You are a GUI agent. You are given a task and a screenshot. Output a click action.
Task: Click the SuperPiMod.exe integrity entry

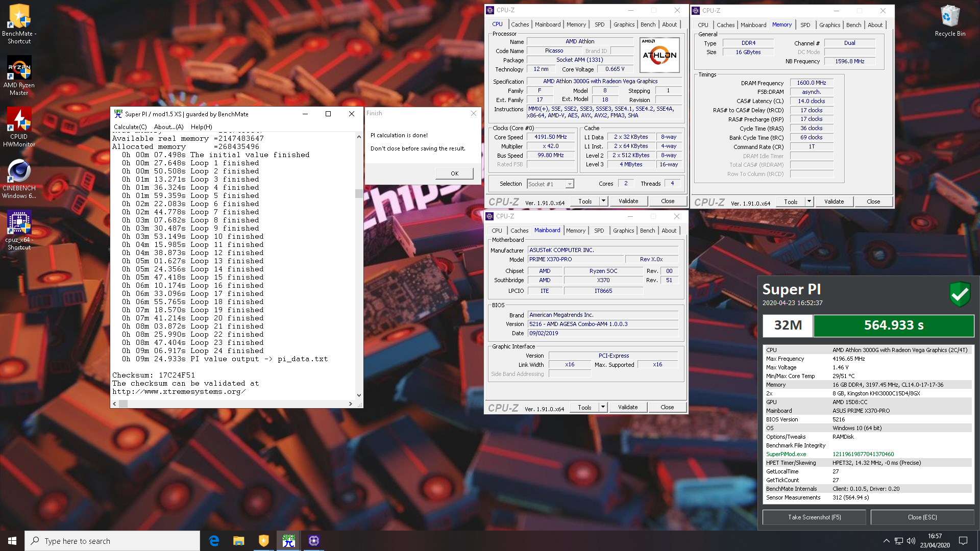pyautogui.click(x=868, y=454)
